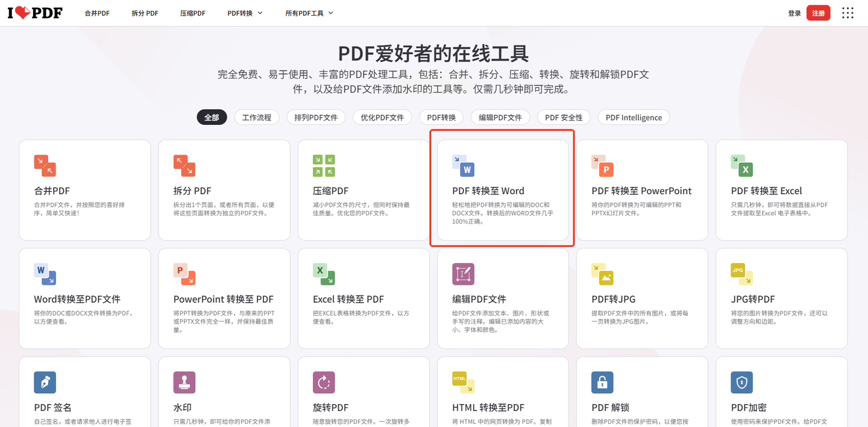Click the PDF 转换至 Word icon
This screenshot has height=427, width=868.
pyautogui.click(x=463, y=165)
